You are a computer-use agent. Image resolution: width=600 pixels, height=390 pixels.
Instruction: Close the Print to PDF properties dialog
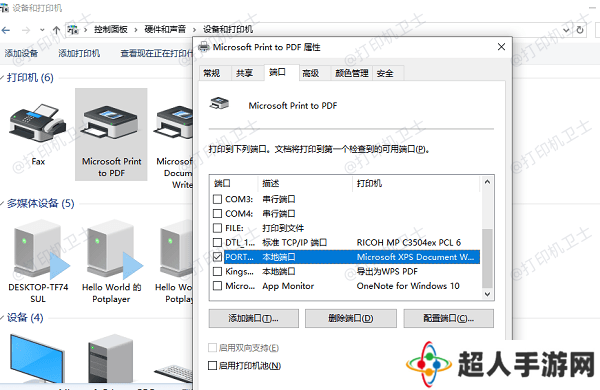501,47
